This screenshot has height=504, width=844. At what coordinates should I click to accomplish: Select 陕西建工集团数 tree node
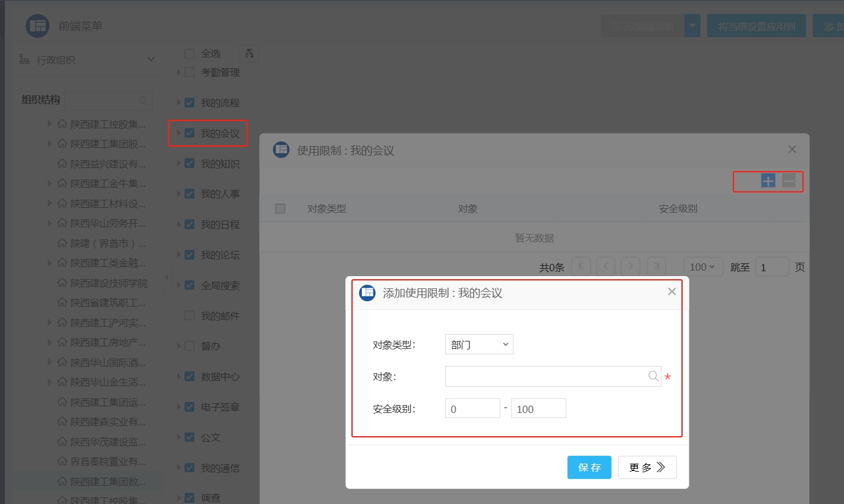click(x=108, y=481)
